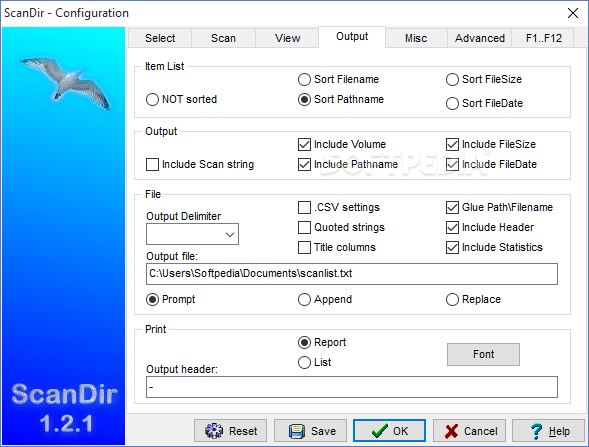Open the Misc tab

416,38
